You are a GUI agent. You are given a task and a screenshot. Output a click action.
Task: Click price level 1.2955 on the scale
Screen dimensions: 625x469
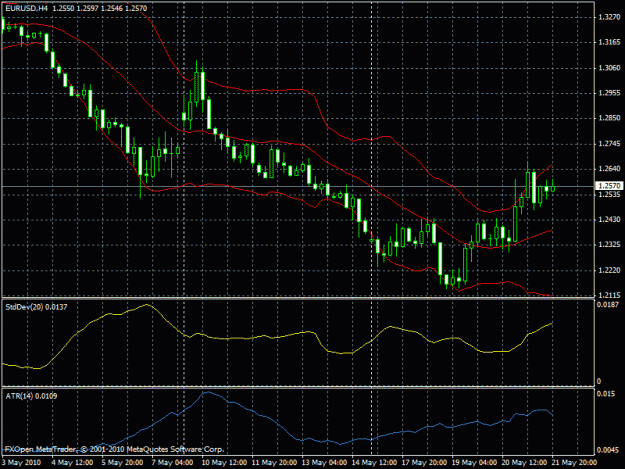(609, 93)
